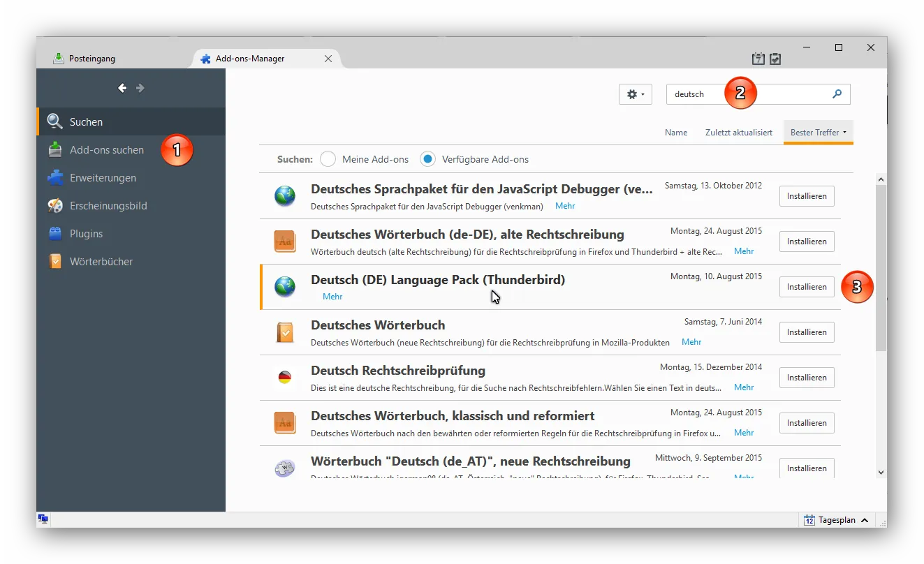Click the scrollbar up arrow
924x564 pixels.
[881, 179]
